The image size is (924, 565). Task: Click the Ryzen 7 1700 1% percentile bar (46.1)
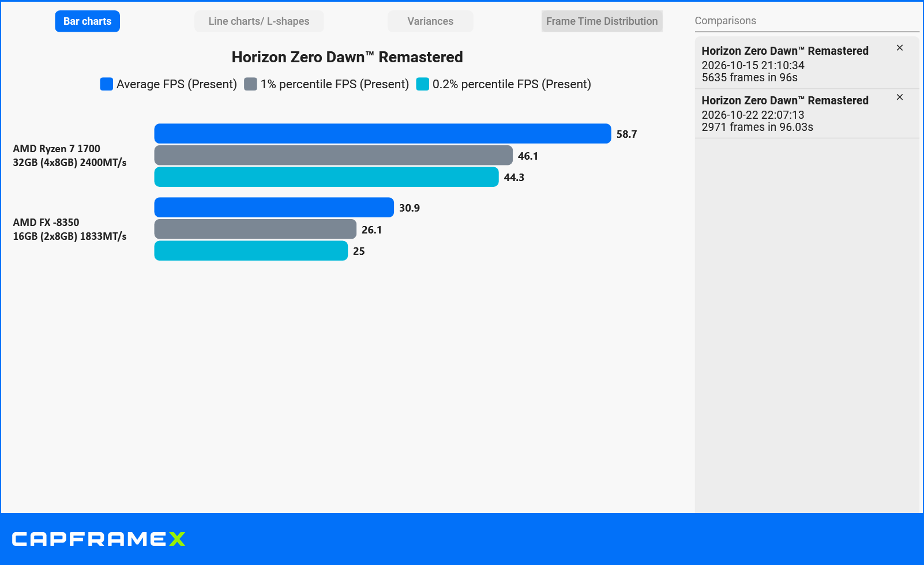tap(333, 156)
